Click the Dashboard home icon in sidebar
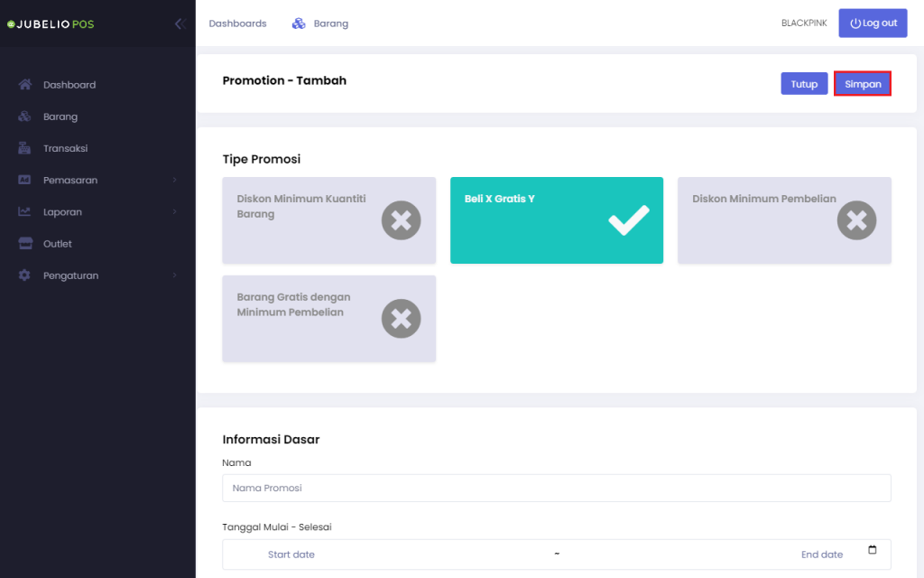The width and height of the screenshot is (924, 578). tap(24, 84)
